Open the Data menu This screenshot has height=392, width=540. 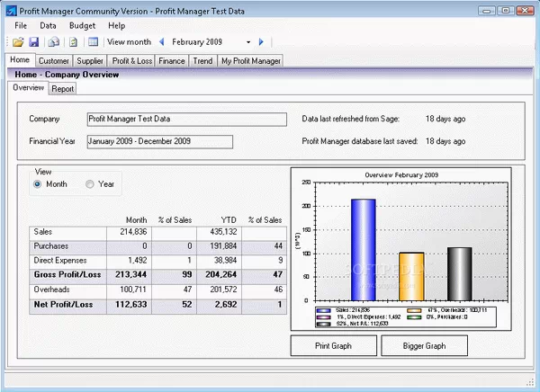(x=48, y=26)
